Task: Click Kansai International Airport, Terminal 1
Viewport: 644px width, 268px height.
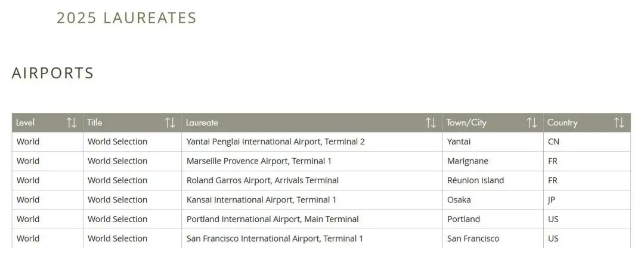Action: (261, 200)
